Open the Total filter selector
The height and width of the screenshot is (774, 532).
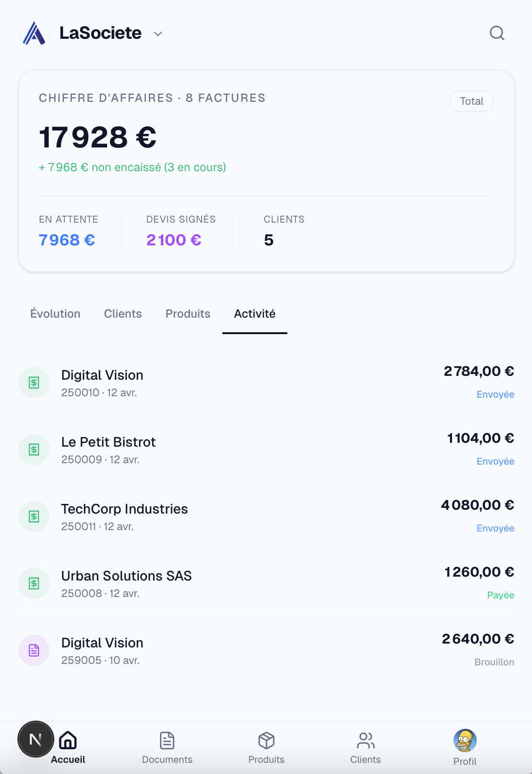pyautogui.click(x=471, y=101)
